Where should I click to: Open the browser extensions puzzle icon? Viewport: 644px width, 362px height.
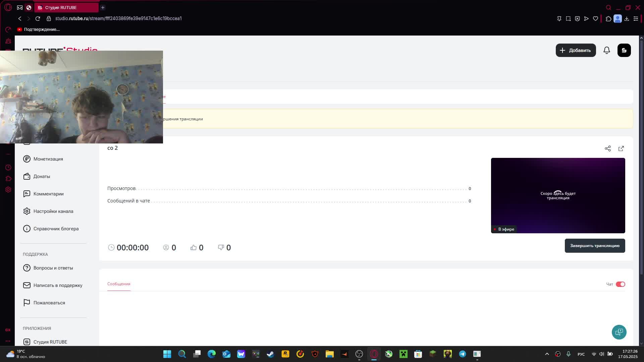[x=608, y=19]
